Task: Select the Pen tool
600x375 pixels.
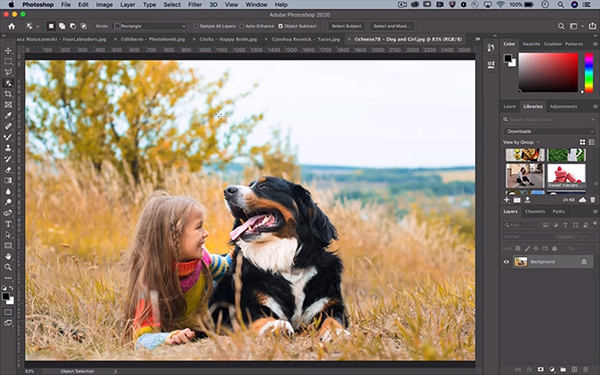Action: click(x=8, y=213)
